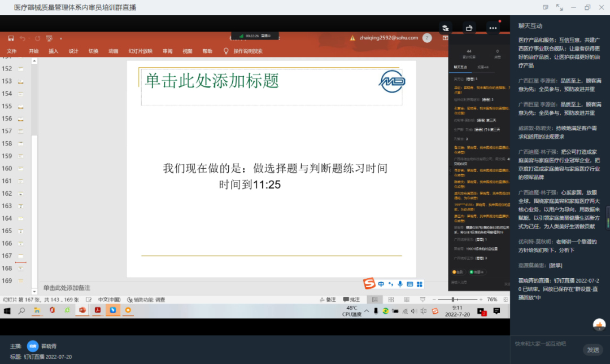
Task: Click the MD logo on the slide
Action: point(392,81)
